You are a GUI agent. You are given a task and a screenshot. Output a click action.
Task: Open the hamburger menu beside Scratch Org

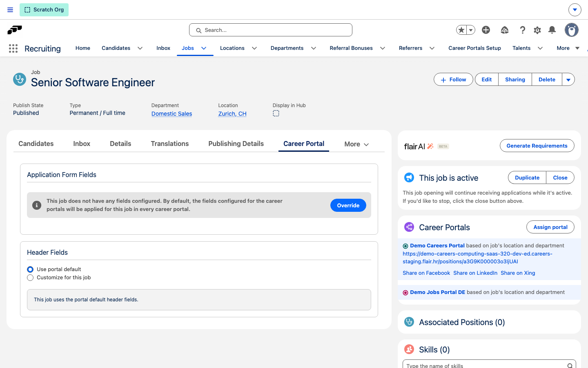pos(10,10)
